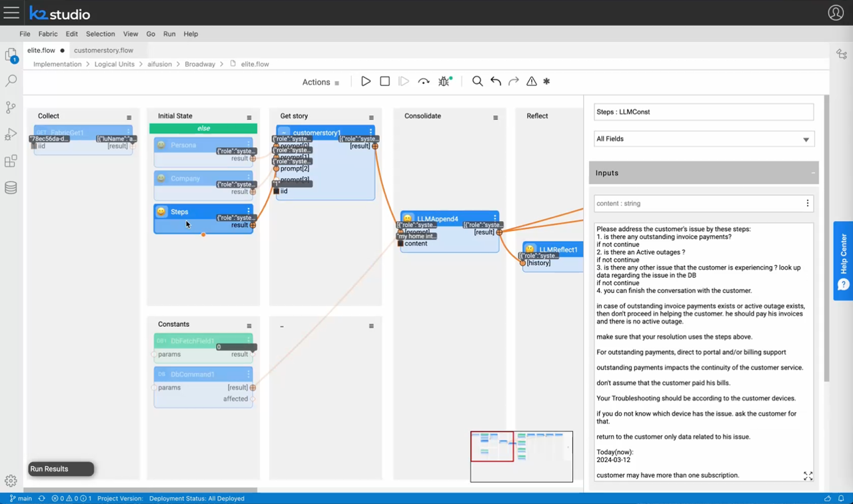
Task: Open the Actions dropdown menu
Action: coord(321,82)
